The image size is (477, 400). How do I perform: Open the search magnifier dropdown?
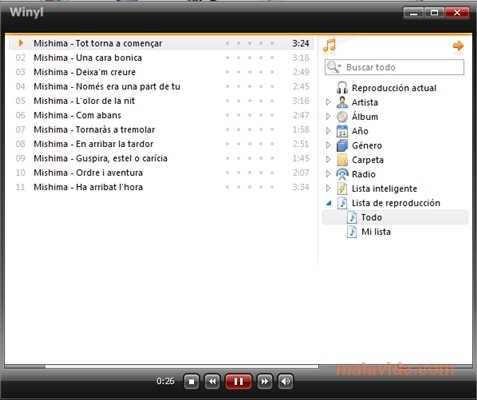(x=334, y=67)
